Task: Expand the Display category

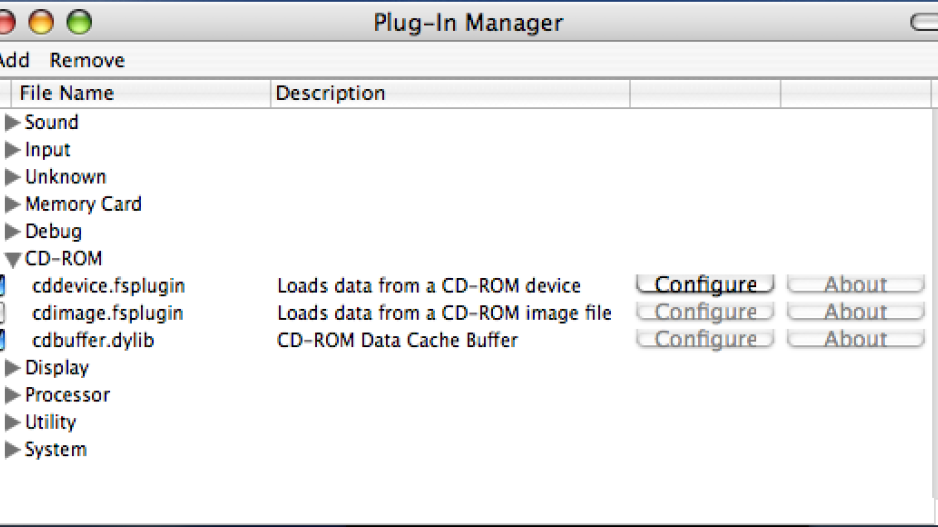Action: pos(12,368)
